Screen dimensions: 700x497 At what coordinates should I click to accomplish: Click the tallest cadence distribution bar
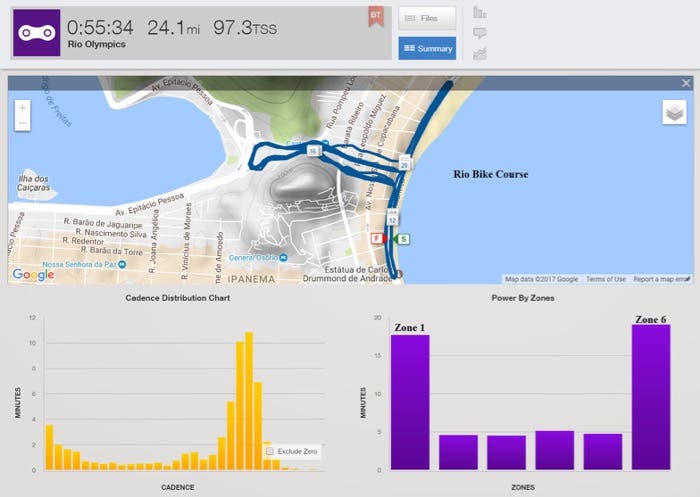pyautogui.click(x=249, y=401)
